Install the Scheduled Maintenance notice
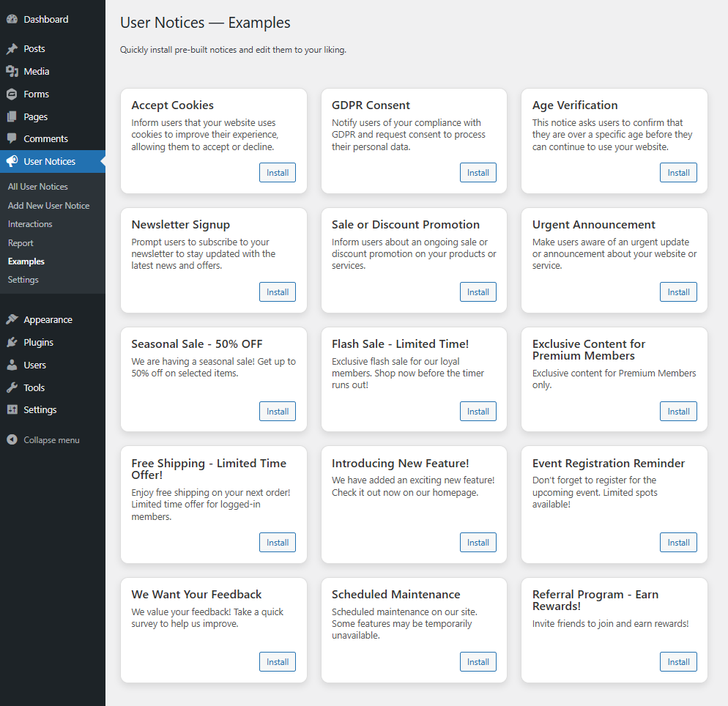 tap(478, 661)
